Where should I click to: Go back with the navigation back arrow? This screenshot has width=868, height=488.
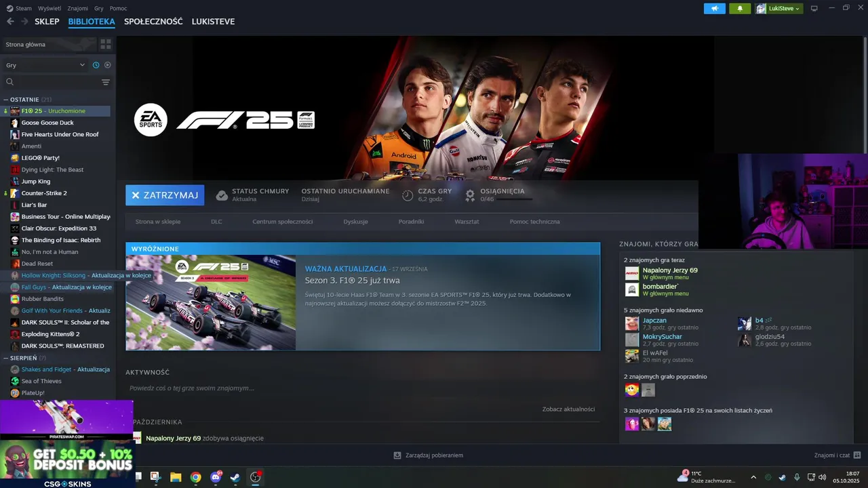tap(10, 22)
